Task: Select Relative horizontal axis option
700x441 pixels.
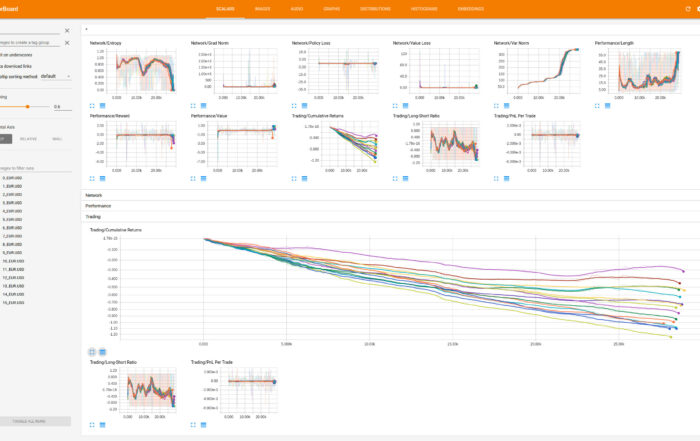Action: [30, 139]
